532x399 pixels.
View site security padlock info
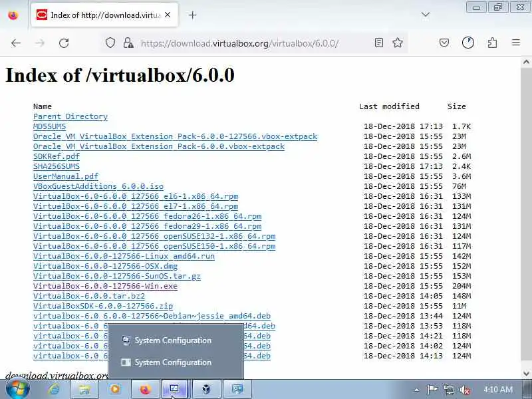click(128, 43)
